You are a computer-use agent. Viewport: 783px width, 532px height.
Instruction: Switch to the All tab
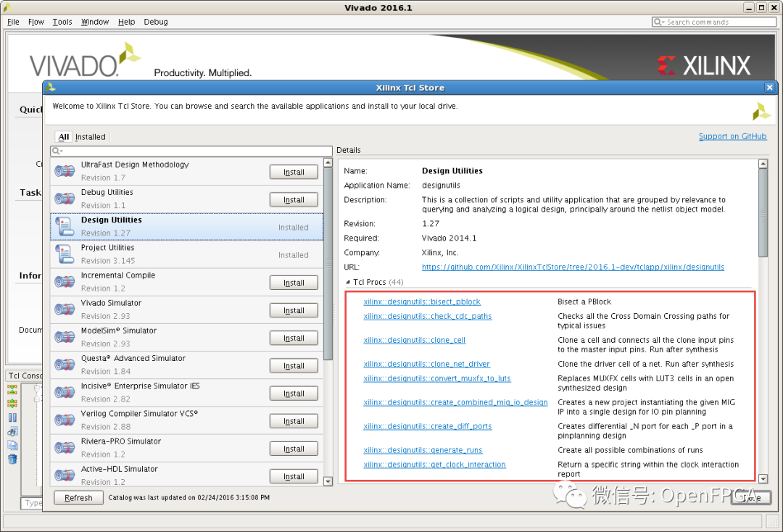pos(63,137)
